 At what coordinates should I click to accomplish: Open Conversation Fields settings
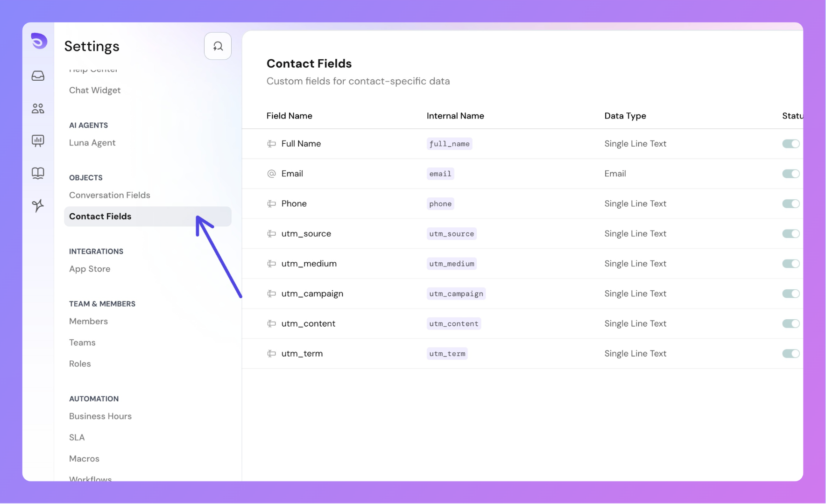(x=110, y=195)
